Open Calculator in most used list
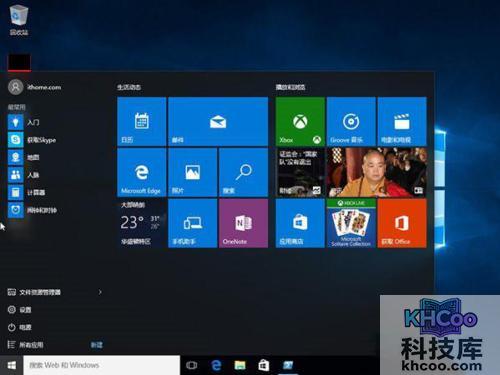 (27, 192)
